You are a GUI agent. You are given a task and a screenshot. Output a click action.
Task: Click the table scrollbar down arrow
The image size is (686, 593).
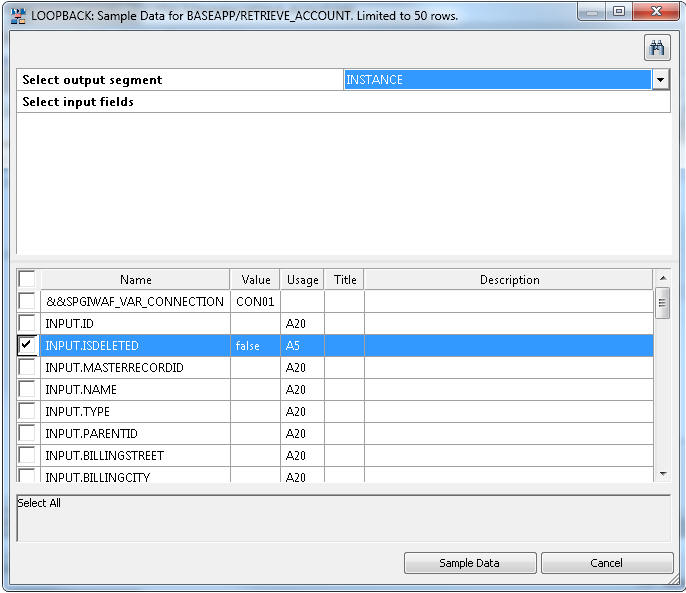click(663, 474)
